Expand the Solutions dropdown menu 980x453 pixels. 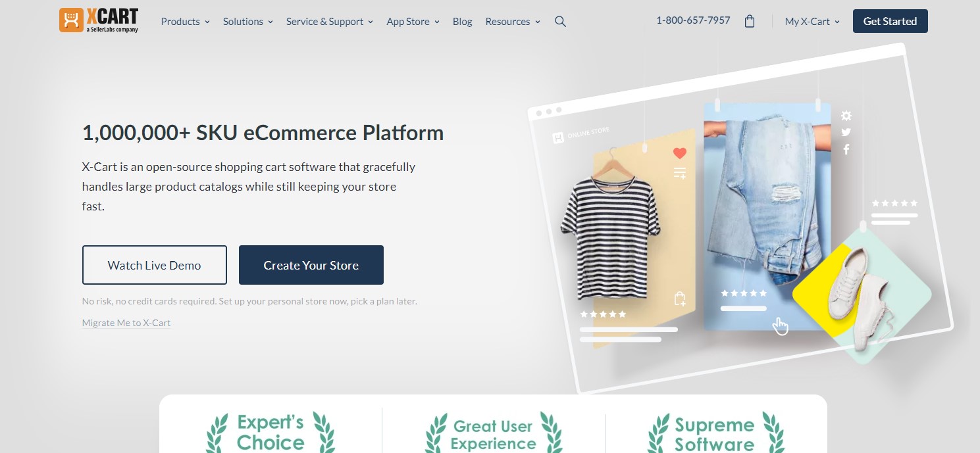247,22
